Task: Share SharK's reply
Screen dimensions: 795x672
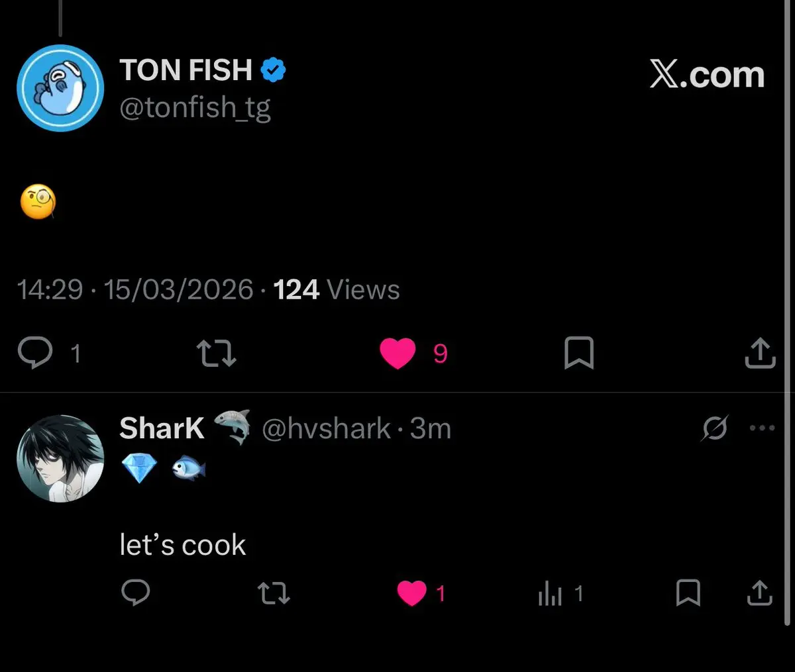Action: (759, 593)
